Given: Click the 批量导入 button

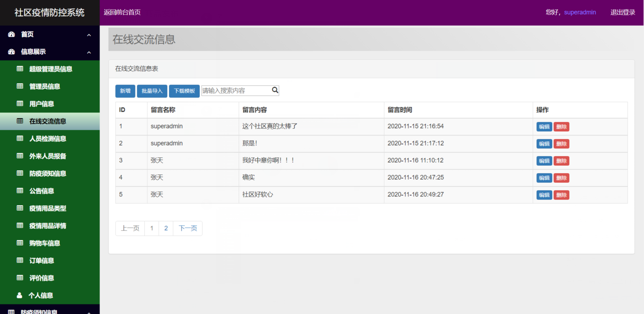Looking at the screenshot, I should [152, 91].
